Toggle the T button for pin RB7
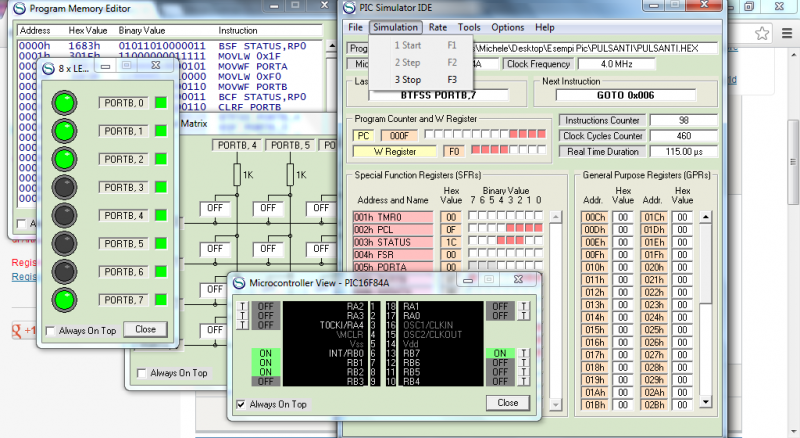 coord(523,353)
